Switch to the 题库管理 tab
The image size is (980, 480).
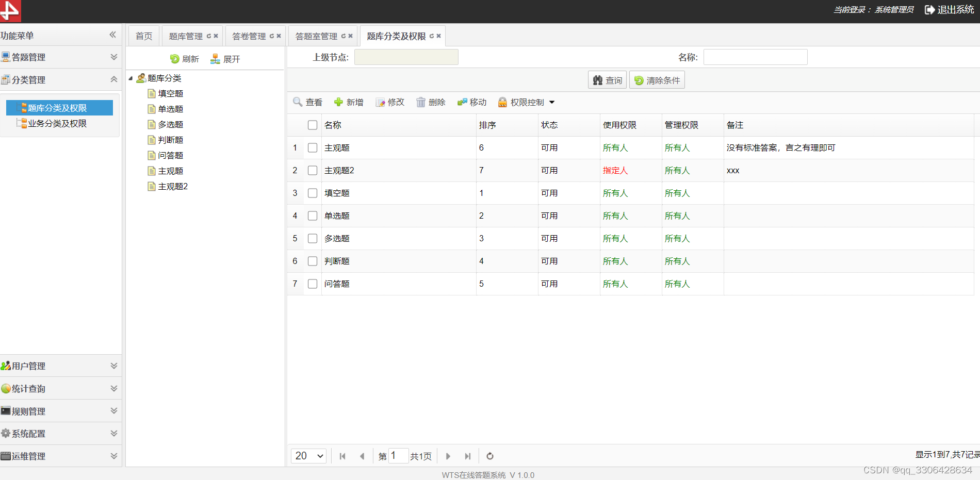(186, 36)
